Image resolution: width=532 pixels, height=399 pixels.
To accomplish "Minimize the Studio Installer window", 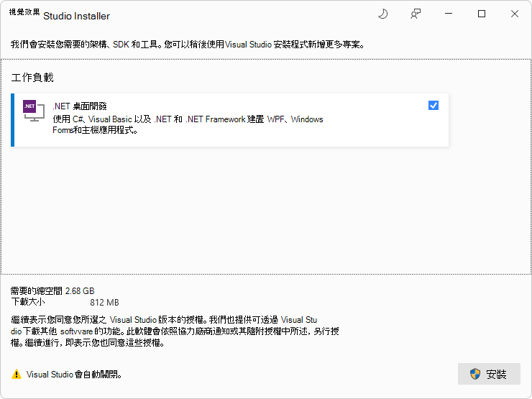I will click(x=449, y=14).
